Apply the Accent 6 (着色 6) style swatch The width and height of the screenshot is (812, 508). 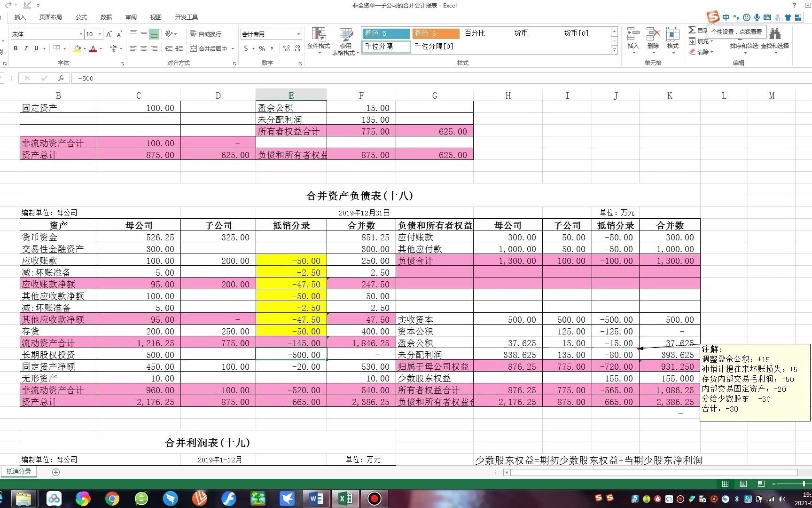pyautogui.click(x=436, y=33)
